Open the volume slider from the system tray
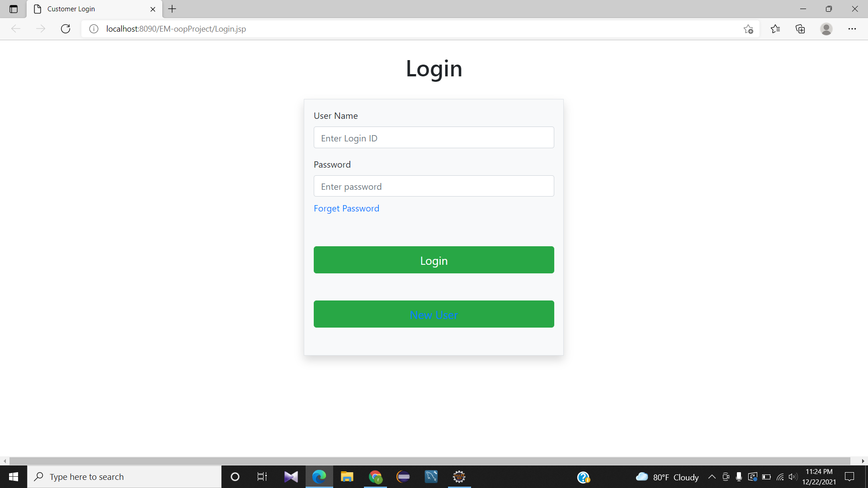The image size is (868, 488). click(x=793, y=476)
